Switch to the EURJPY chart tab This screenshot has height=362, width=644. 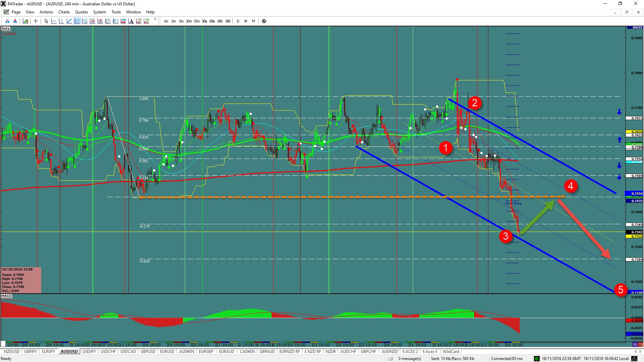coord(49,352)
